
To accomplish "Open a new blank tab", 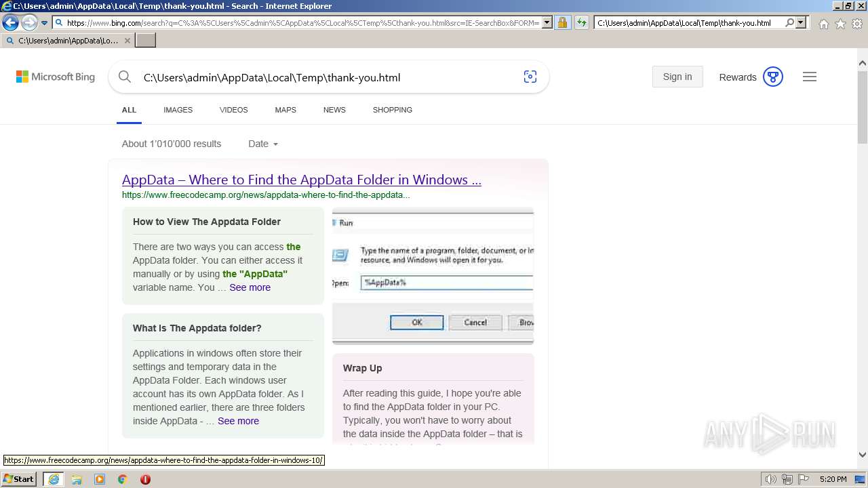I will (146, 41).
